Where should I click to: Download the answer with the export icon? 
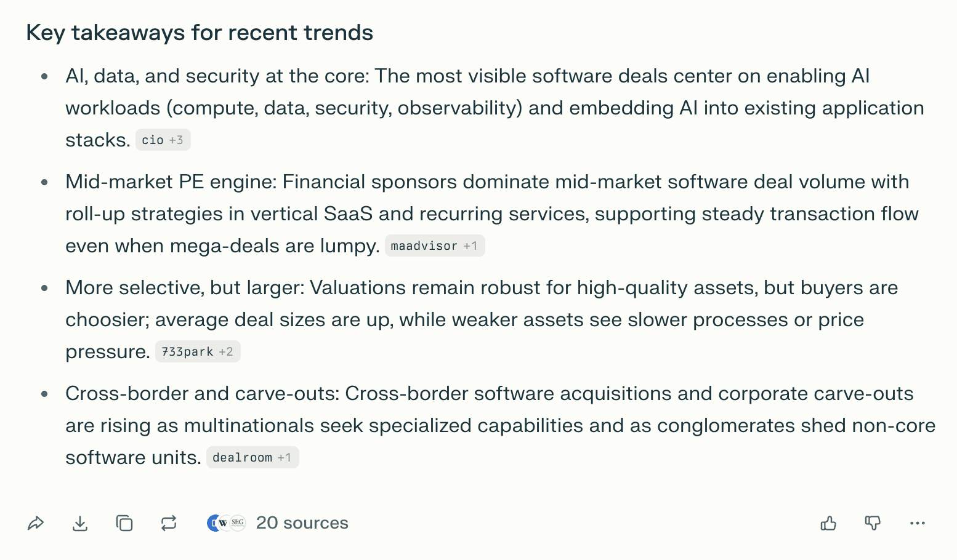[80, 522]
